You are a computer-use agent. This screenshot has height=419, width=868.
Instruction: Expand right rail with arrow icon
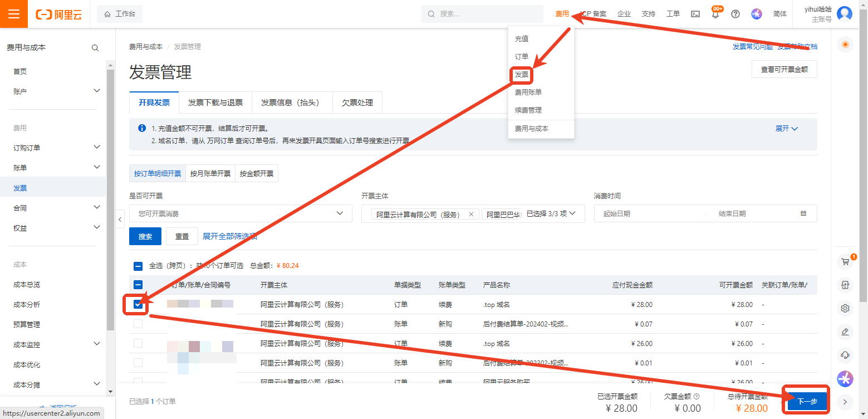[845, 401]
